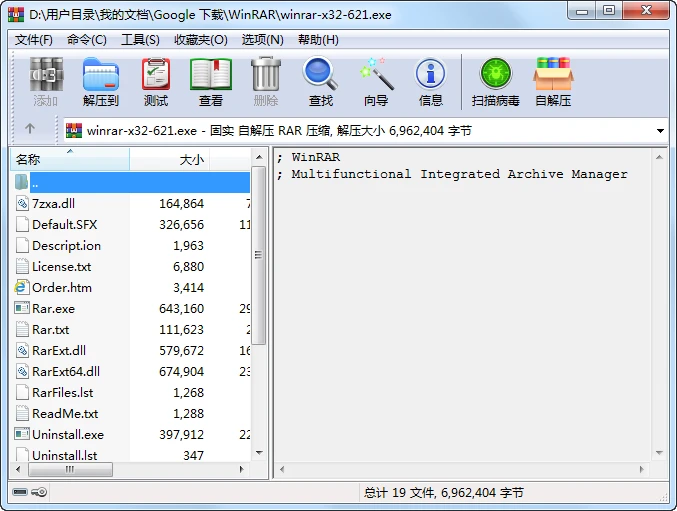The height and width of the screenshot is (511, 677).
Task: Select the RarFiles.lst file
Action: [63, 393]
